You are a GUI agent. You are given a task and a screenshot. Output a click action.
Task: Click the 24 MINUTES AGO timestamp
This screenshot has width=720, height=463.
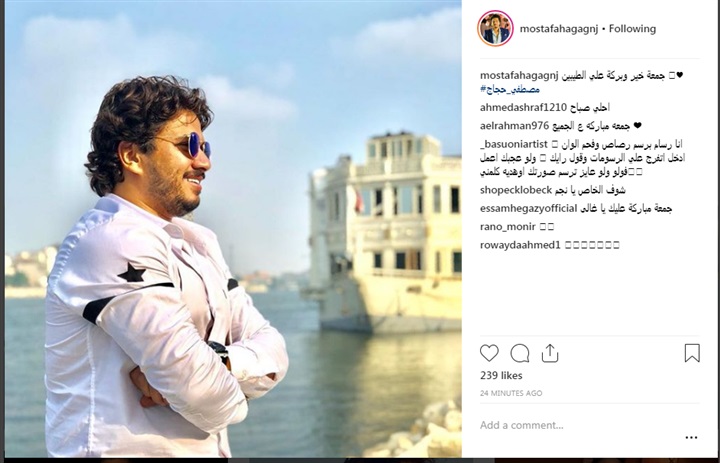(x=511, y=393)
